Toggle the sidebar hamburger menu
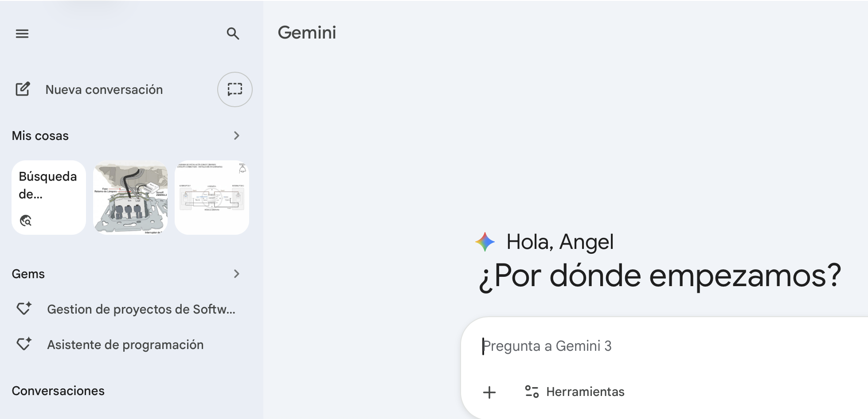The image size is (868, 419). [x=22, y=34]
